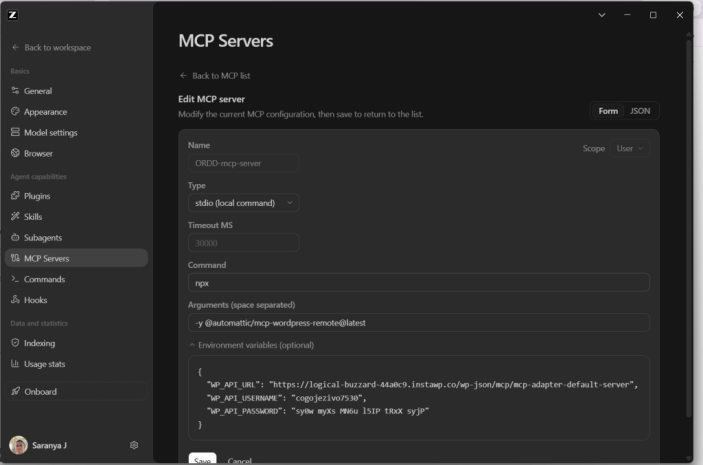Click the Arguments input field

click(x=419, y=322)
